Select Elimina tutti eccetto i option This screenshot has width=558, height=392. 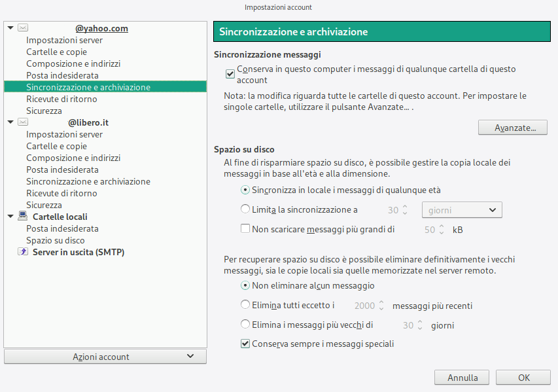tap(245, 304)
